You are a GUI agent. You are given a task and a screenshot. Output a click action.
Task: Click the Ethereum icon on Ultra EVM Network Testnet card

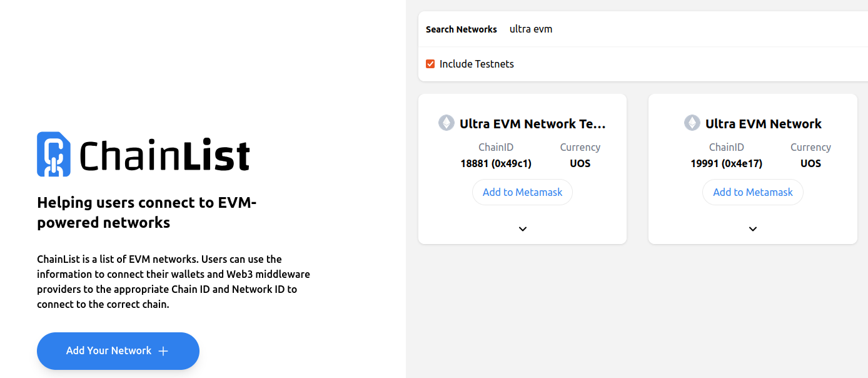click(447, 123)
